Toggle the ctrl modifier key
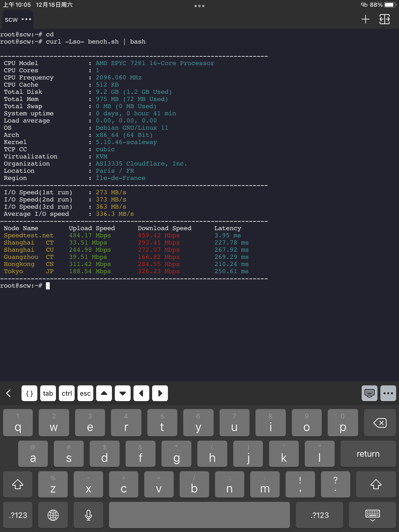The width and height of the screenshot is (399, 532). [67, 393]
